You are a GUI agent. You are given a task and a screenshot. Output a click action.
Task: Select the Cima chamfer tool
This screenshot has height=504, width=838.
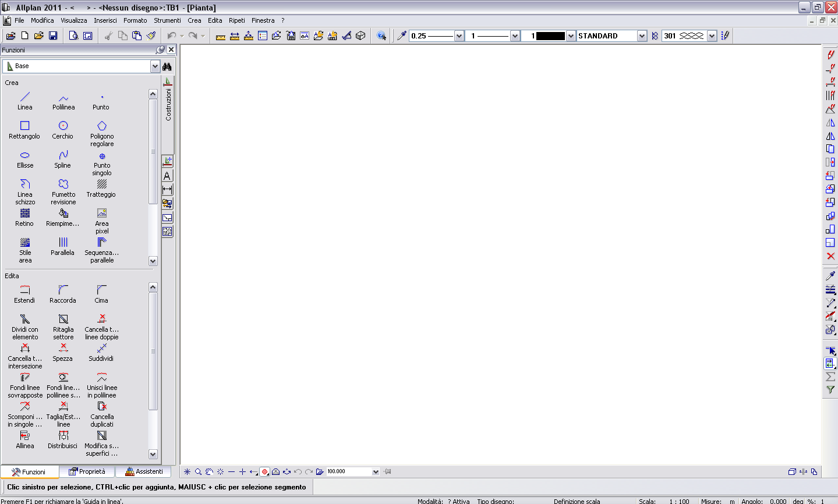101,294
